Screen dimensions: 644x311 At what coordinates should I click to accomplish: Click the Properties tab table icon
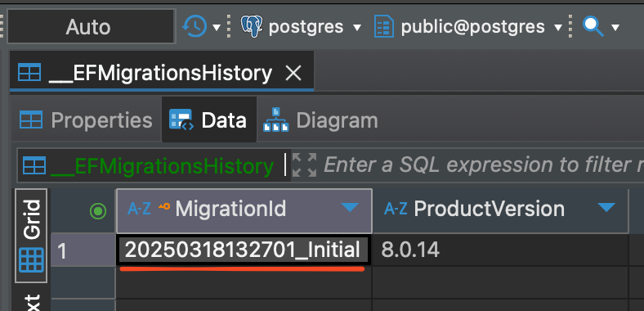point(31,119)
